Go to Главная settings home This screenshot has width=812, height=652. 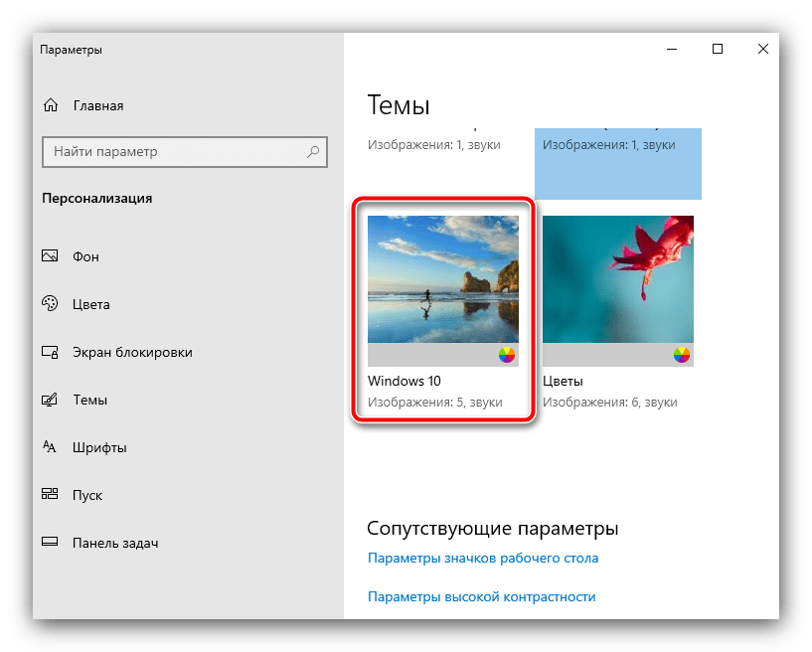98,105
